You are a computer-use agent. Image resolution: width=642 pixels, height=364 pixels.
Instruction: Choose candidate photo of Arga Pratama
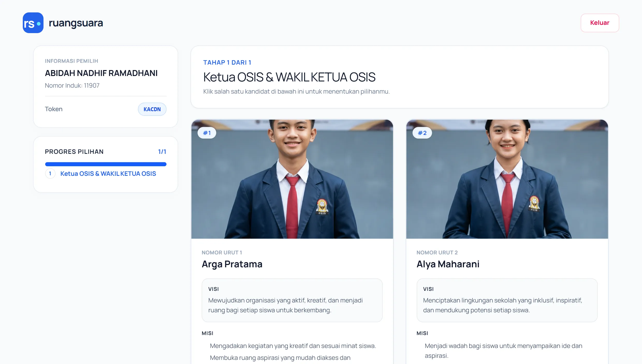click(x=292, y=179)
